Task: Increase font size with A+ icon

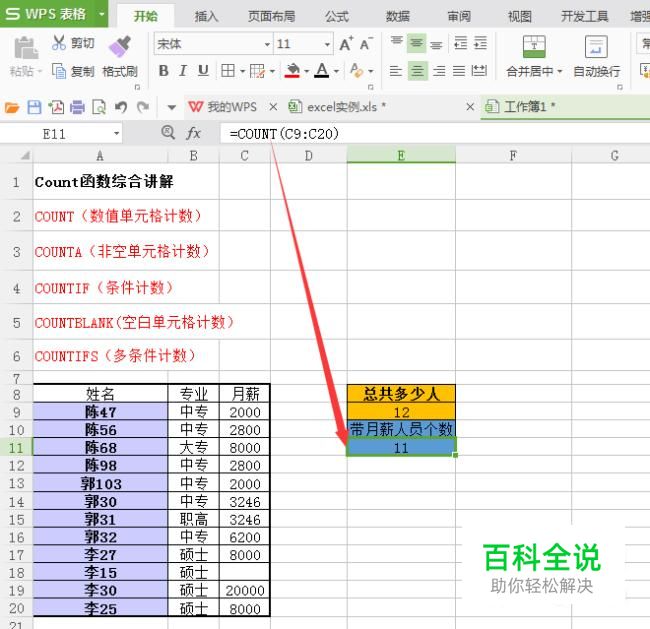Action: [346, 44]
